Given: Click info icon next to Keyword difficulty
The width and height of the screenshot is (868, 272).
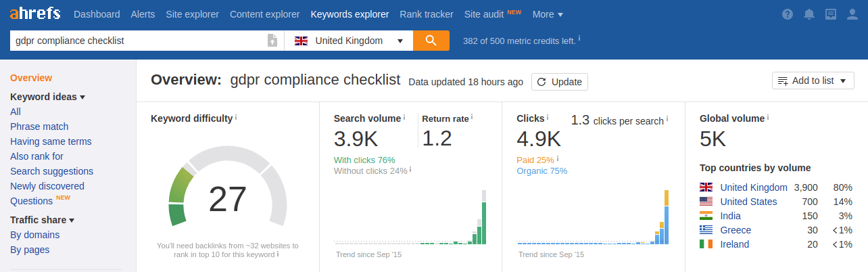Looking at the screenshot, I should (x=236, y=118).
